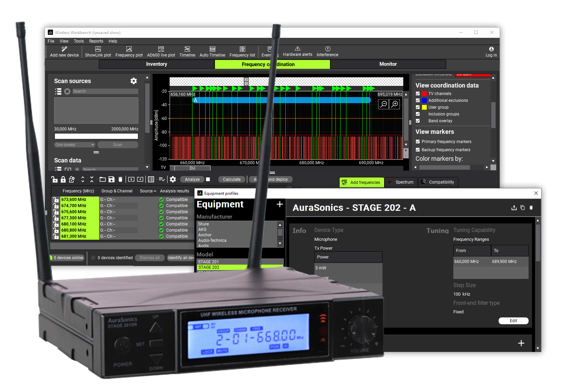
Task: Click the delete trash icon in frequency toolbar
Action: point(121,179)
